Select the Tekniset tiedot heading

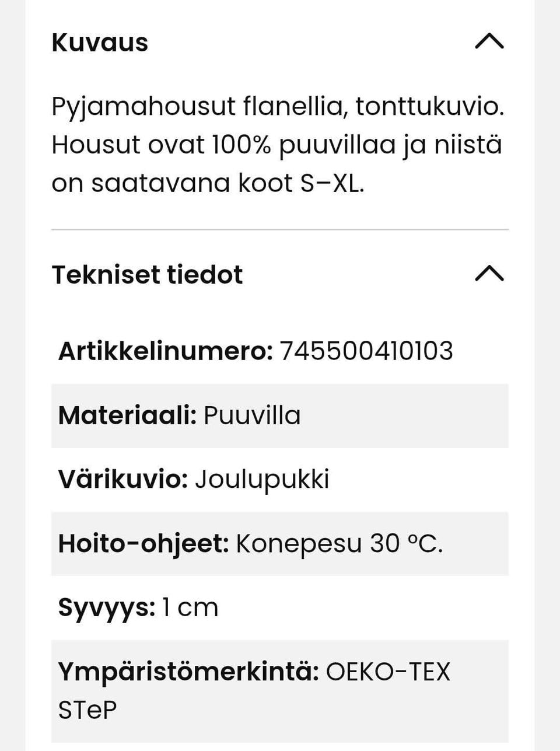click(x=148, y=274)
